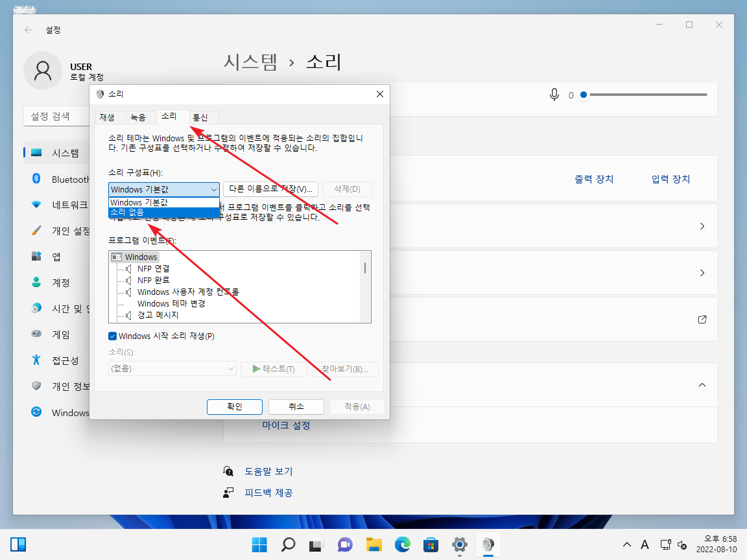Cancel the dialog with 취소 button

(x=296, y=406)
